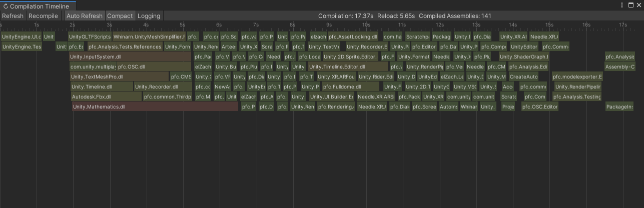Select the pfc.Rendering assembly bar

click(x=335, y=106)
